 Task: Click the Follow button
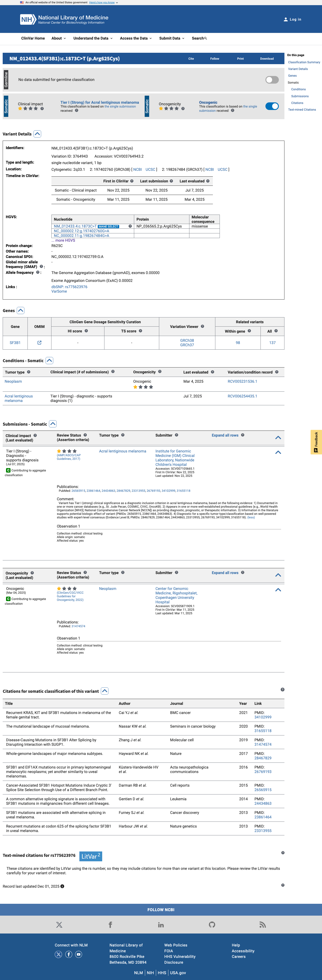point(215,59)
